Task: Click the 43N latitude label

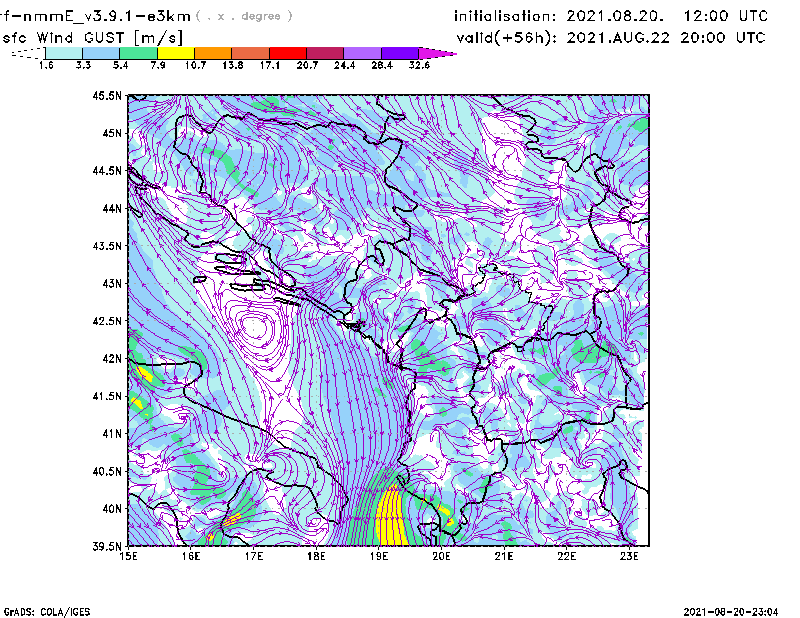Action: (x=112, y=283)
